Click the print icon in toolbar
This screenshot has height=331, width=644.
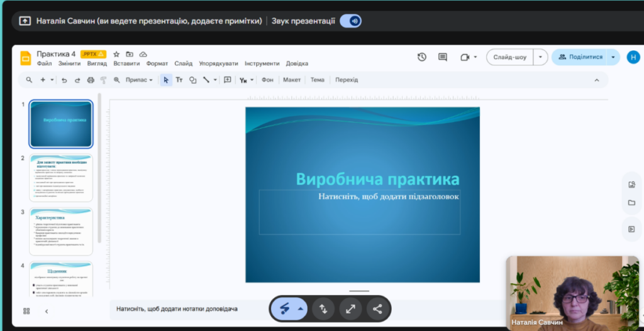(91, 80)
